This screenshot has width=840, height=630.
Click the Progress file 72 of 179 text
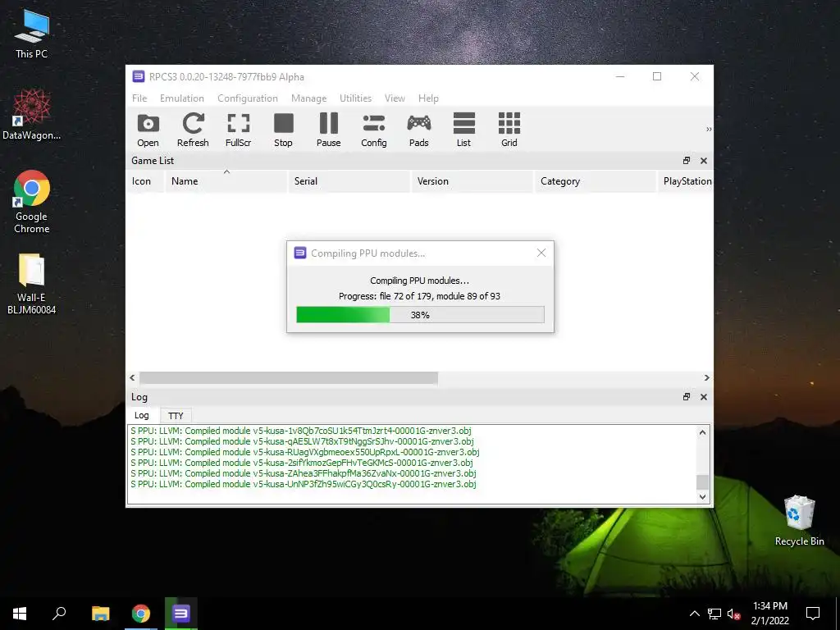[419, 296]
